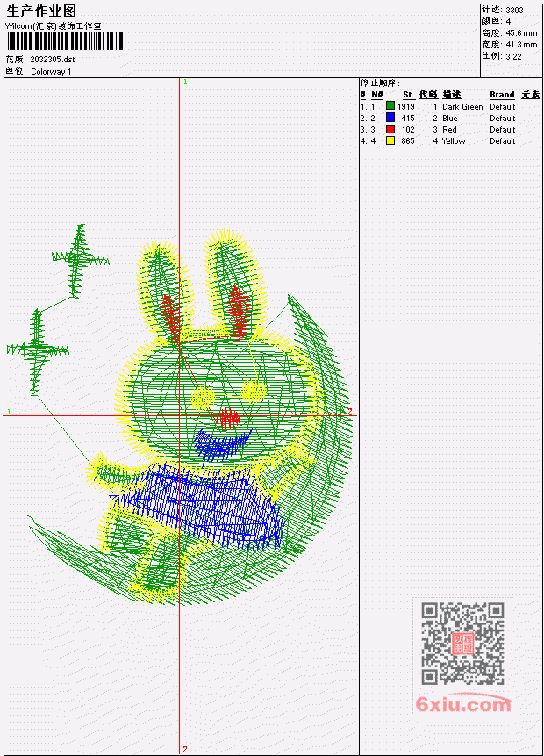
Task: Click the lower green star stitch motif
Action: [37, 352]
